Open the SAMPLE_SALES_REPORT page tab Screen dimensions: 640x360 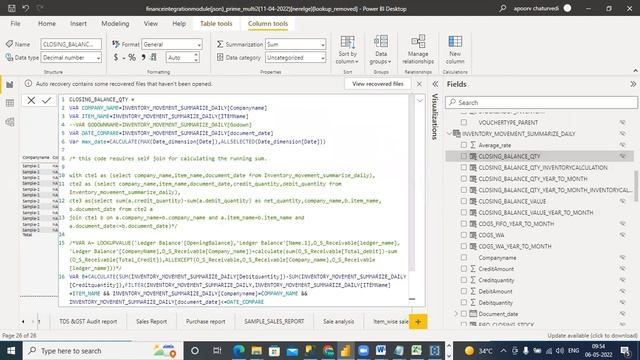pyautogui.click(x=274, y=322)
